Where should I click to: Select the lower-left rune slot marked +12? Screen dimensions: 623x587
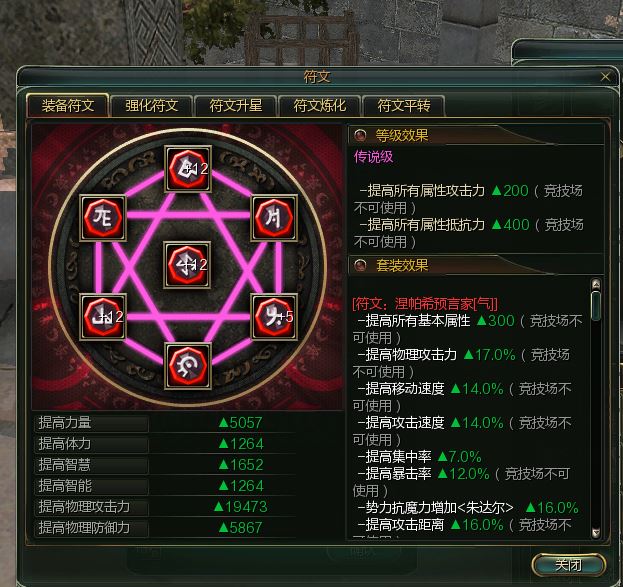coord(103,317)
